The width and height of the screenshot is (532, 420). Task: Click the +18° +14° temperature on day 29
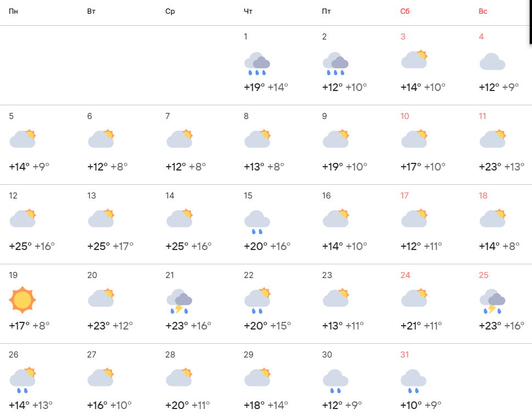pyautogui.click(x=266, y=405)
